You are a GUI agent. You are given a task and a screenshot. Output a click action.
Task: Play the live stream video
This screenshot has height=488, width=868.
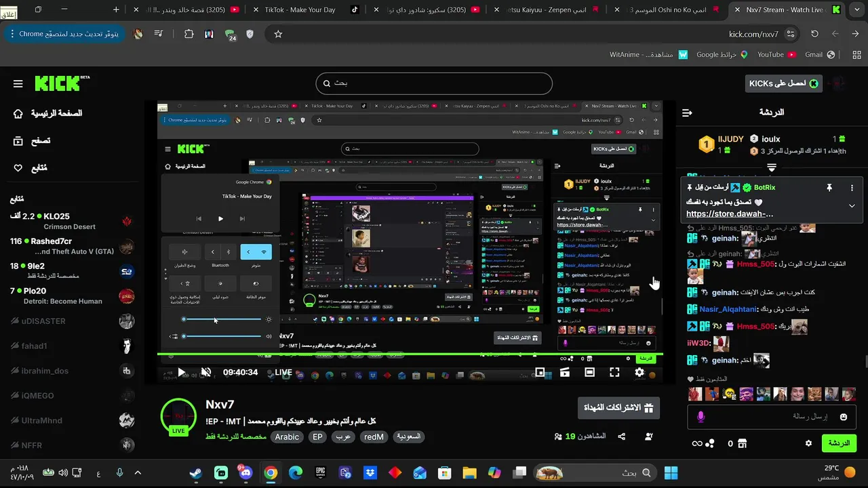coord(181,372)
